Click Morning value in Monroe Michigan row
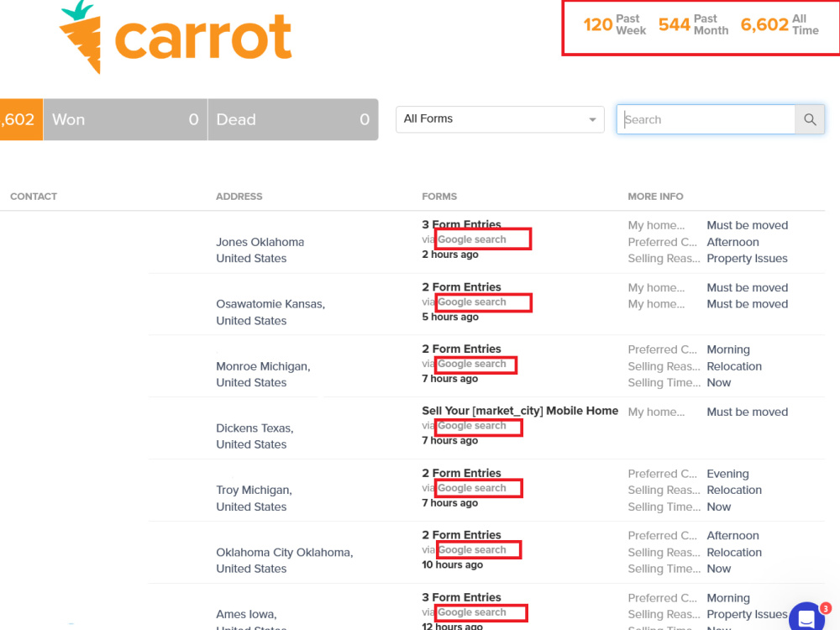Image resolution: width=840 pixels, height=630 pixels. pos(728,349)
